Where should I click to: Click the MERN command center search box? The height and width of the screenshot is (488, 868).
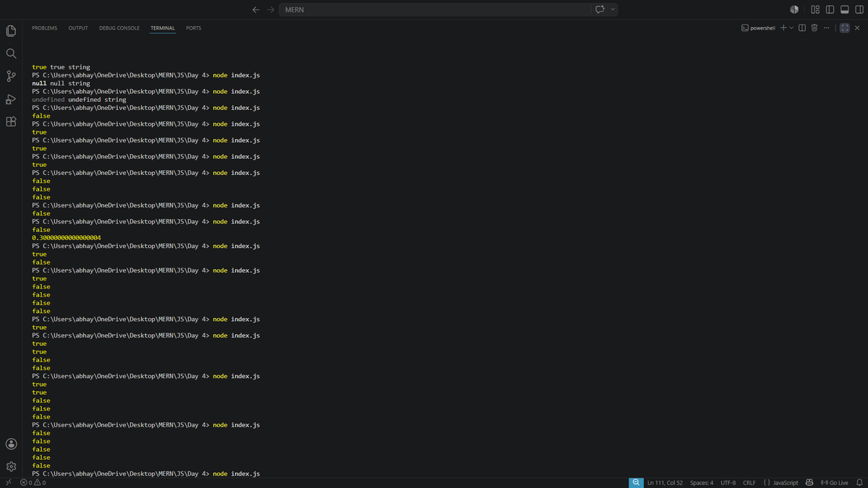[x=435, y=9]
